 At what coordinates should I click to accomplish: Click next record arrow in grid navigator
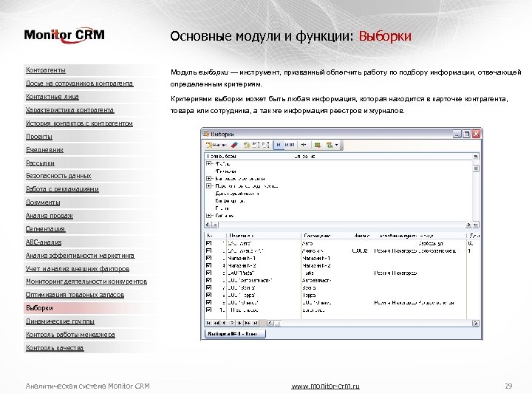click(x=240, y=324)
